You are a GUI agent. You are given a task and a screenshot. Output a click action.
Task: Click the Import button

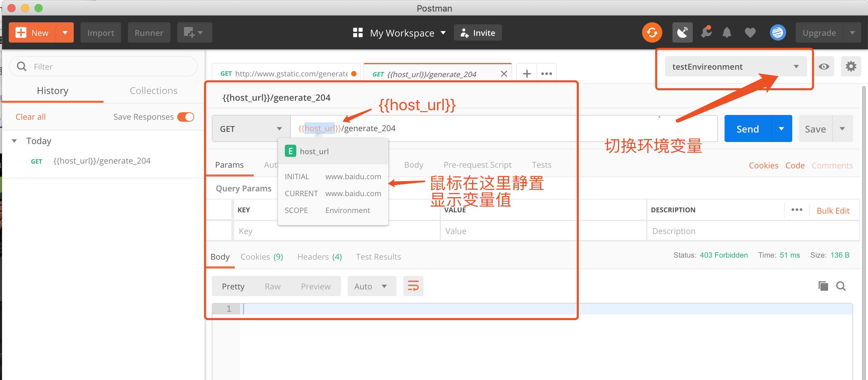point(100,32)
